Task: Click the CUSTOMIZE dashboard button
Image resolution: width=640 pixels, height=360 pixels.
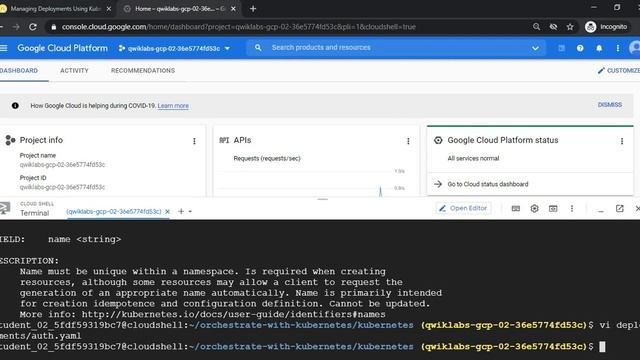Action: [x=619, y=71]
